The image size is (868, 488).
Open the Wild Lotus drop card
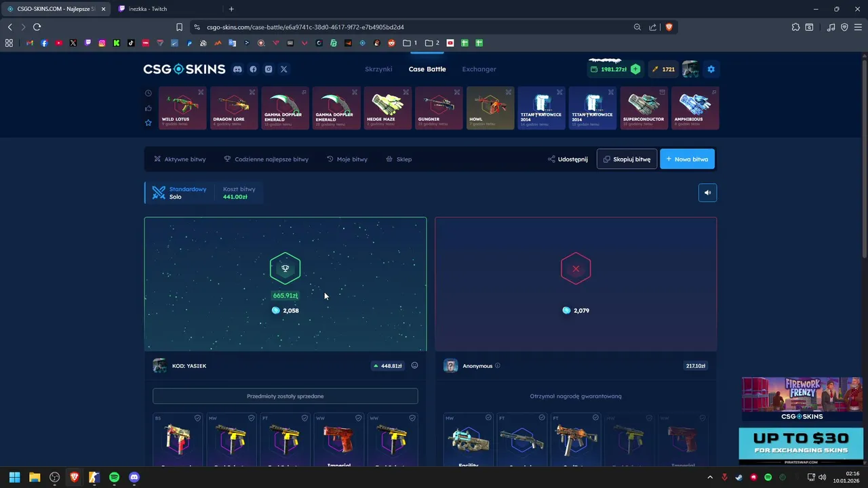182,108
